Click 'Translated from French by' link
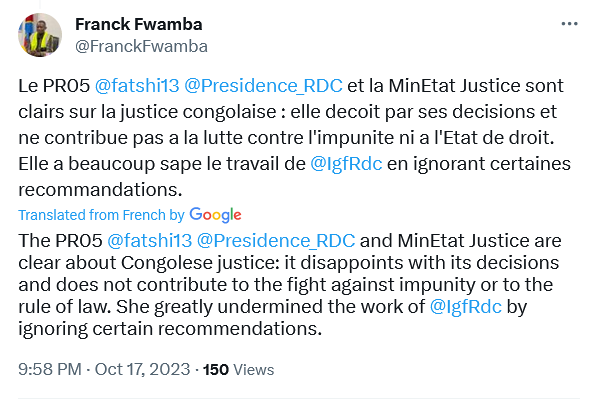 tap(101, 215)
